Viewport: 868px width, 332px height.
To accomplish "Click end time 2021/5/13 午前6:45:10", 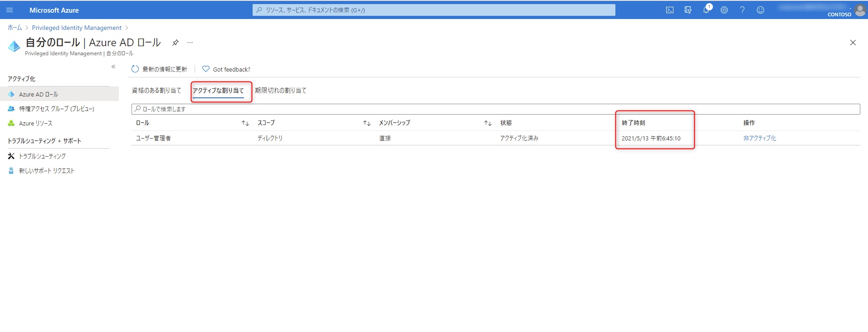I will tap(651, 139).
